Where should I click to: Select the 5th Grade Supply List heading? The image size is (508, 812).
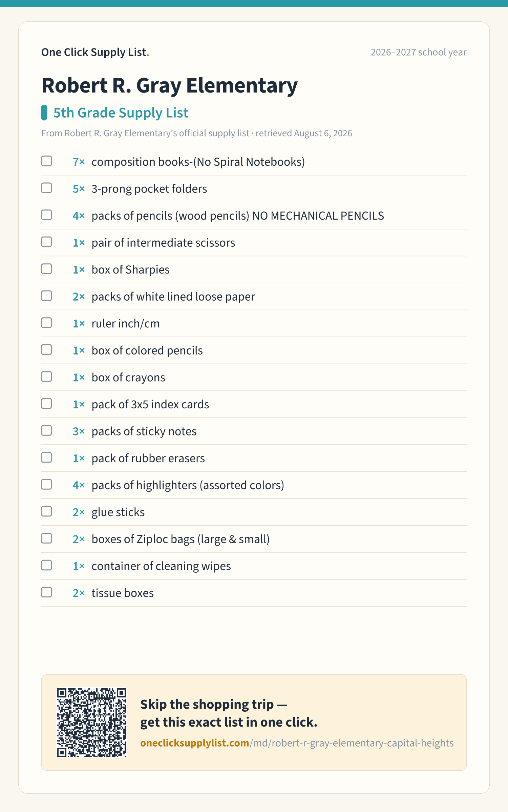pos(121,113)
